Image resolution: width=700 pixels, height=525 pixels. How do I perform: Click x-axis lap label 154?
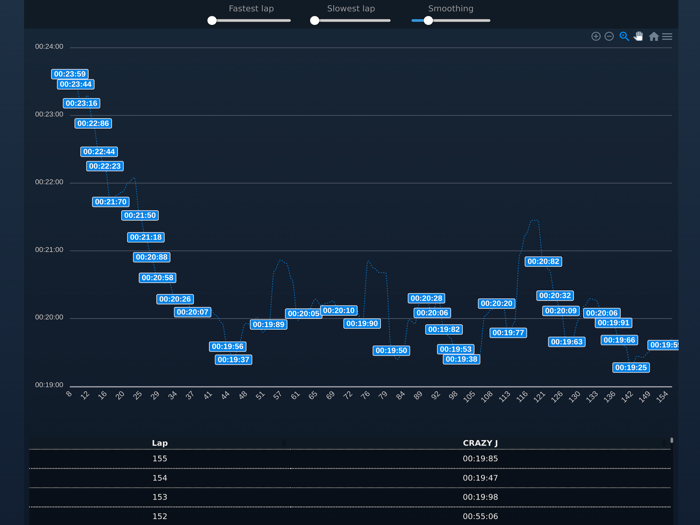662,396
